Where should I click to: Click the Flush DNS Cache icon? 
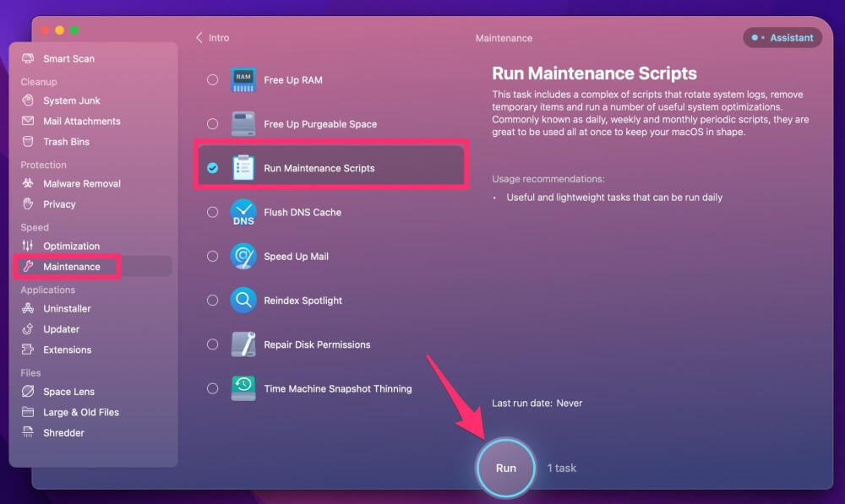[x=243, y=212]
